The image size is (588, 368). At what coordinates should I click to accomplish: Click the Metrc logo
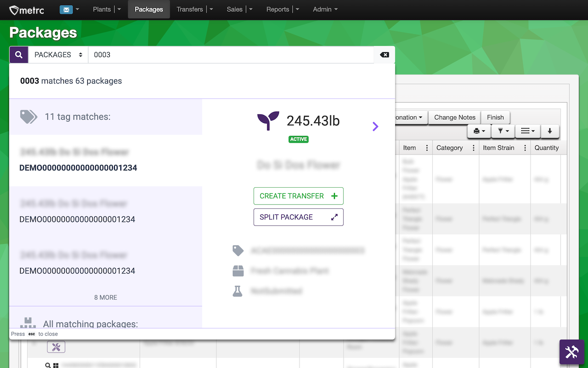(x=27, y=10)
